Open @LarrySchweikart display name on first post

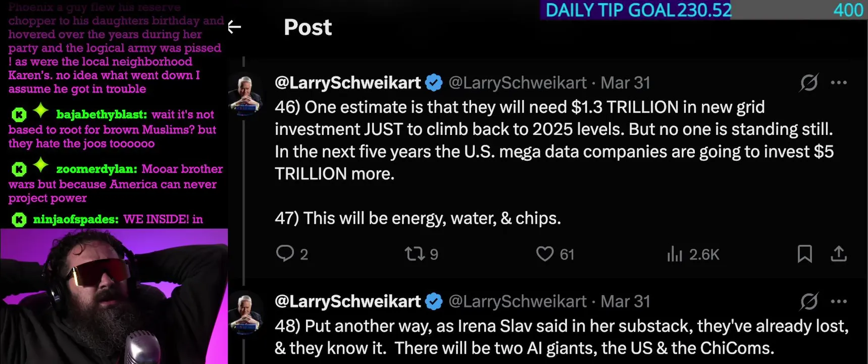(x=347, y=82)
